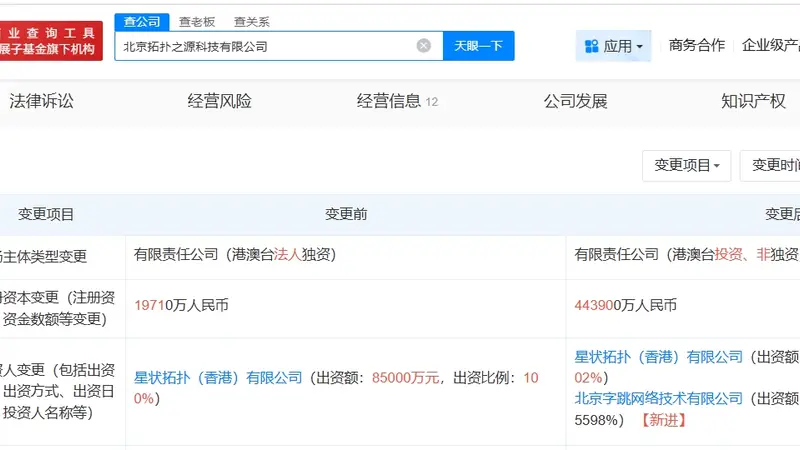Expand the 变更项目 filter dropdown
This screenshot has height=450, width=800.
tap(687, 165)
